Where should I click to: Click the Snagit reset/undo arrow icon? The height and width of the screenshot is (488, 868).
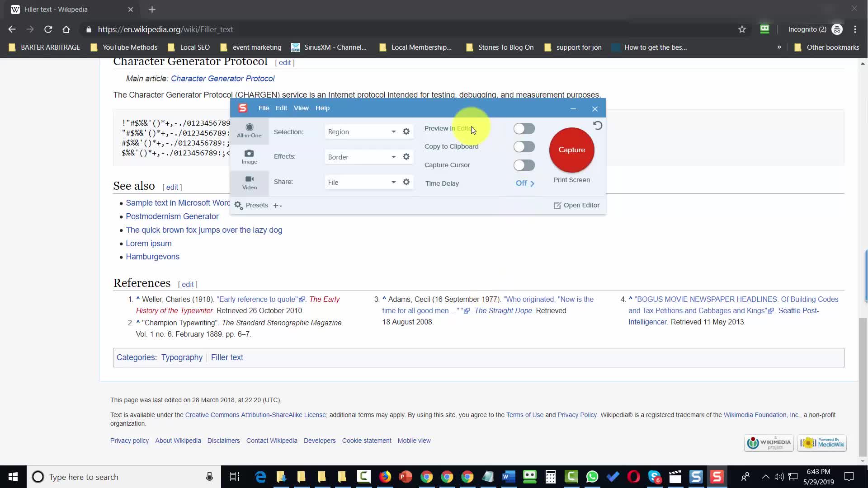598,126
